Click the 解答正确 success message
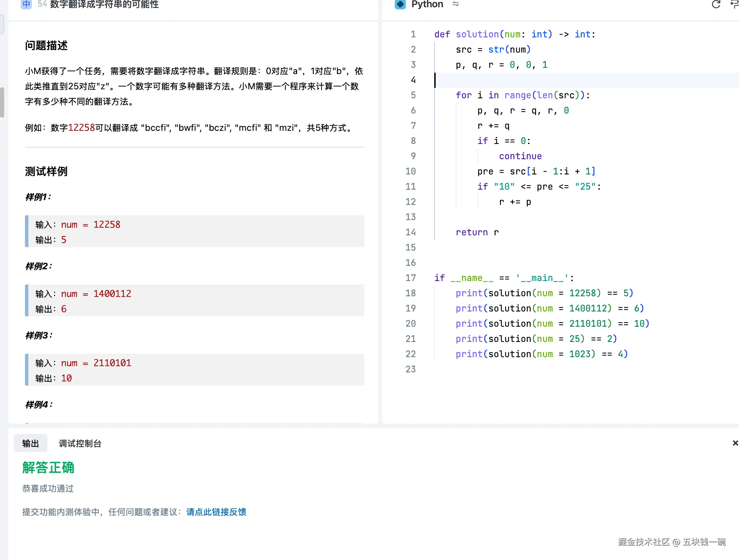Image resolution: width=739 pixels, height=560 pixels. point(48,468)
